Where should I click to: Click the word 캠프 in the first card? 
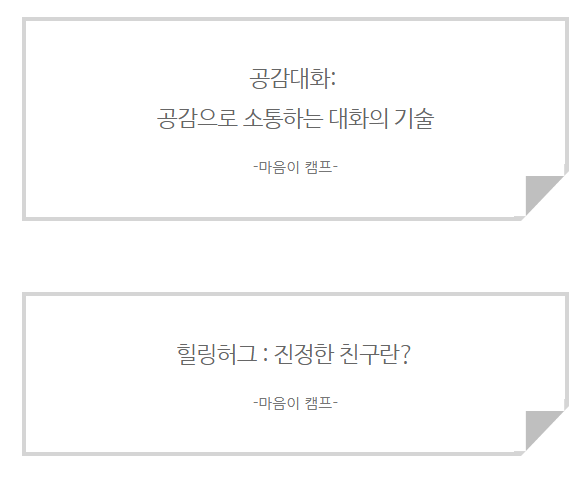(319, 167)
